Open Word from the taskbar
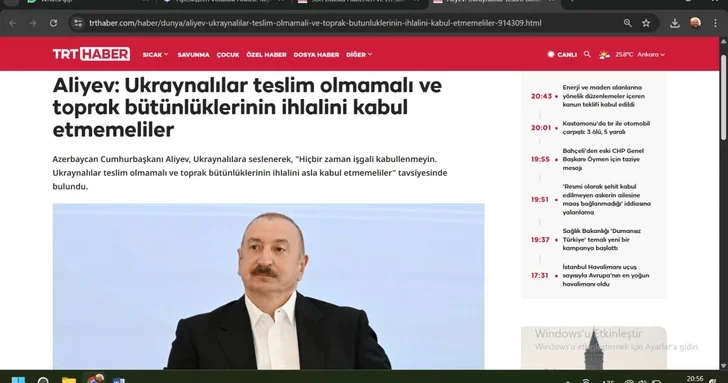Image resolution: width=728 pixels, height=383 pixels. coord(118,380)
